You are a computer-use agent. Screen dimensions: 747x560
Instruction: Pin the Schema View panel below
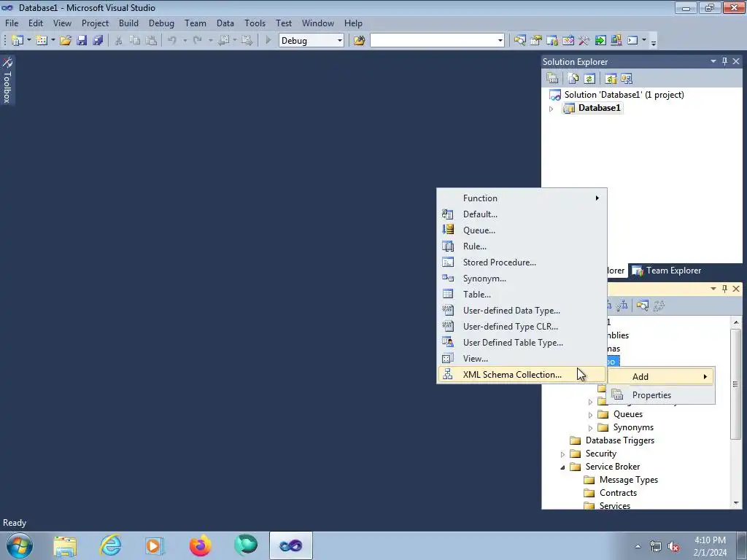click(x=724, y=289)
